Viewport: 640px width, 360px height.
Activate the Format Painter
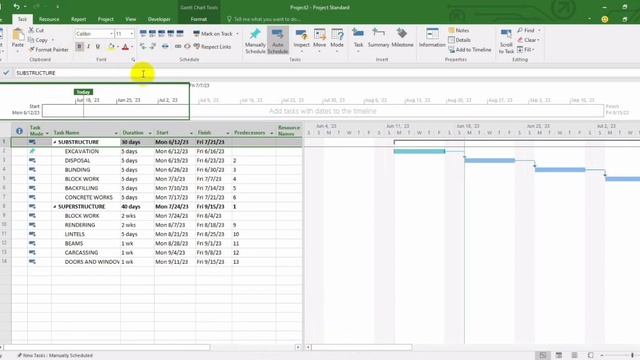coord(49,49)
